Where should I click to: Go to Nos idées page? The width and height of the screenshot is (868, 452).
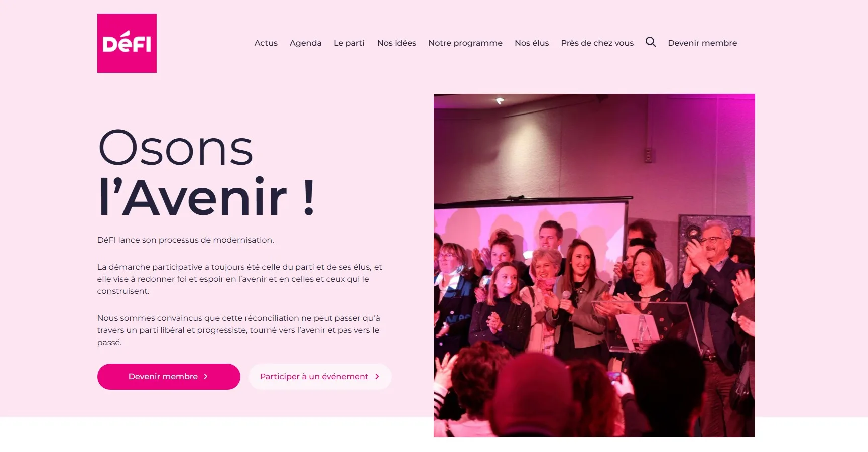point(396,43)
